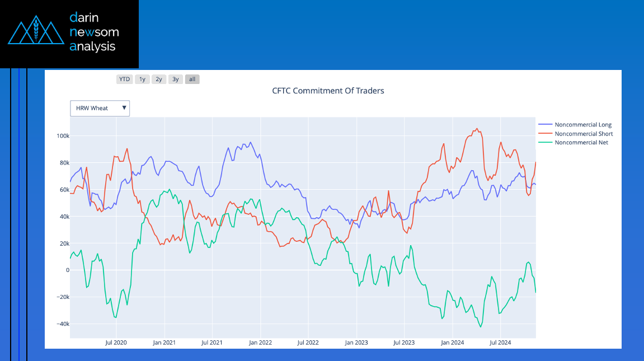Click the green Noncommercial Net legend line
This screenshot has width=644, height=361.
(x=545, y=143)
